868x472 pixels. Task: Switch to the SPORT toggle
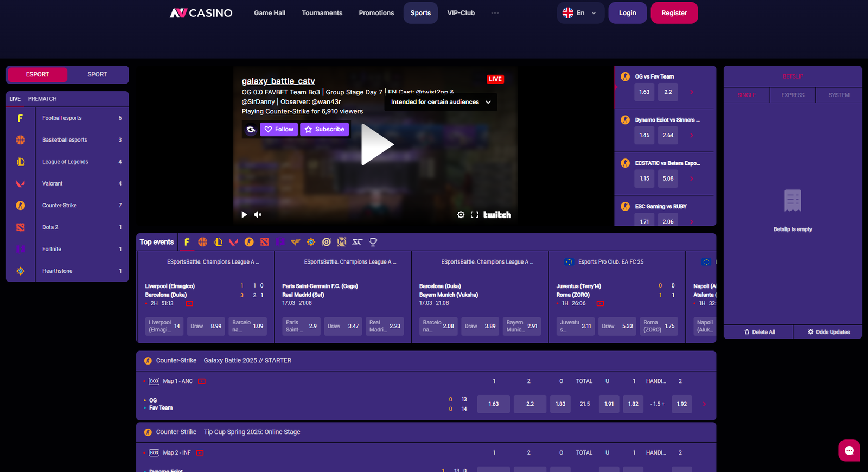coord(97,74)
